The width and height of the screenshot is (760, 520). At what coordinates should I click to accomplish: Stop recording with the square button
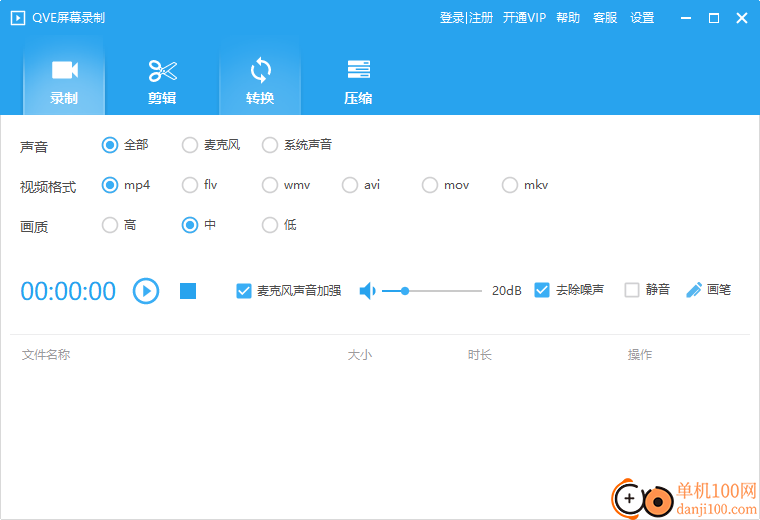point(188,291)
